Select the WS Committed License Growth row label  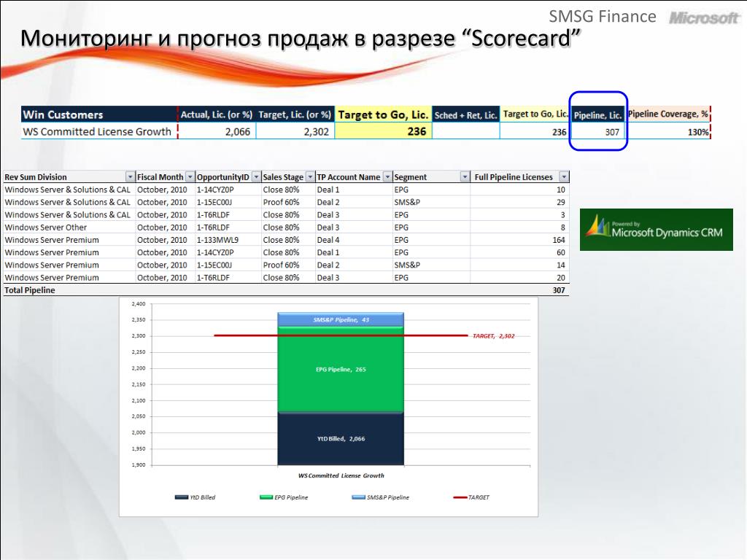pyautogui.click(x=97, y=131)
